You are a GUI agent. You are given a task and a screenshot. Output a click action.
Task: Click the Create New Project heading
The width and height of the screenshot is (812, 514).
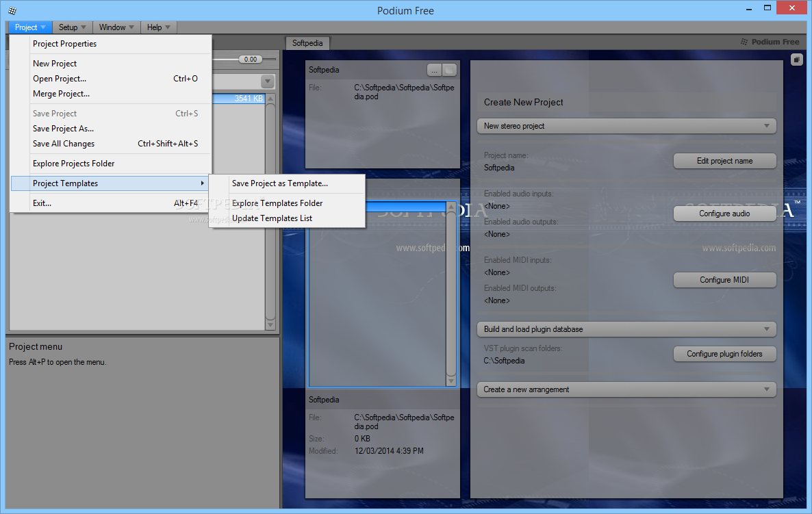[523, 103]
